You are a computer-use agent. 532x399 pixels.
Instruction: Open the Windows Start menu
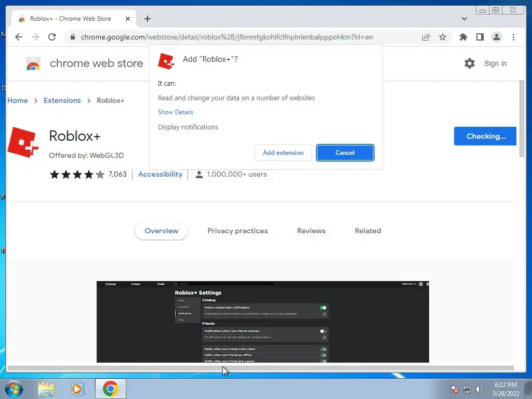[x=14, y=389]
